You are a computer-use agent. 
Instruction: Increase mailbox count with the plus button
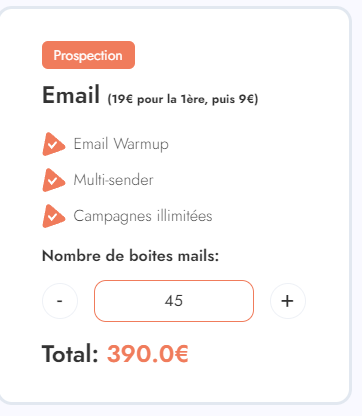[x=288, y=301]
